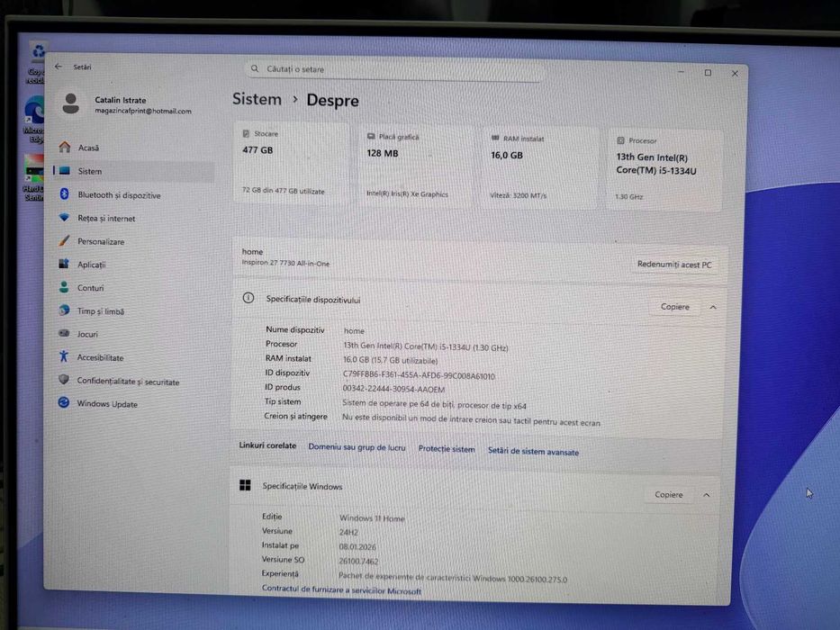Click the Acasă home icon
840x630 pixels.
(65, 147)
